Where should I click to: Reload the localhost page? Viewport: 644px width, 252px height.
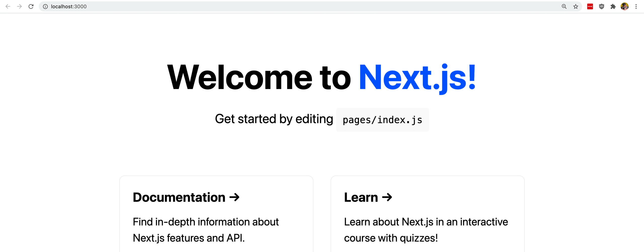pyautogui.click(x=31, y=7)
